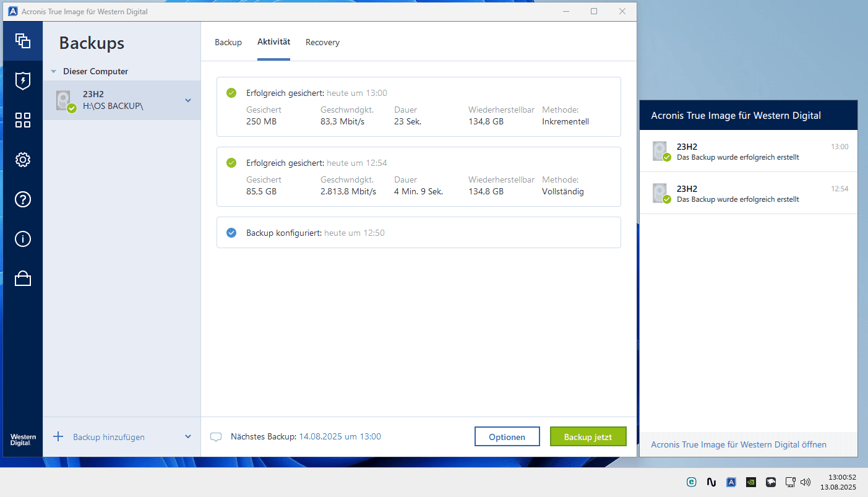Click the Western Digital logo
Screen dimensions: 868x497
[23, 439]
